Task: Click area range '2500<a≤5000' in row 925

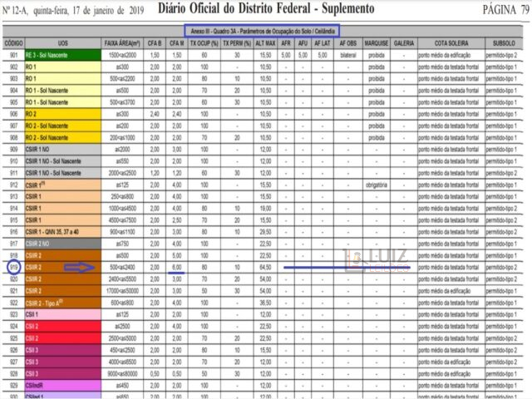Action: 122,338
